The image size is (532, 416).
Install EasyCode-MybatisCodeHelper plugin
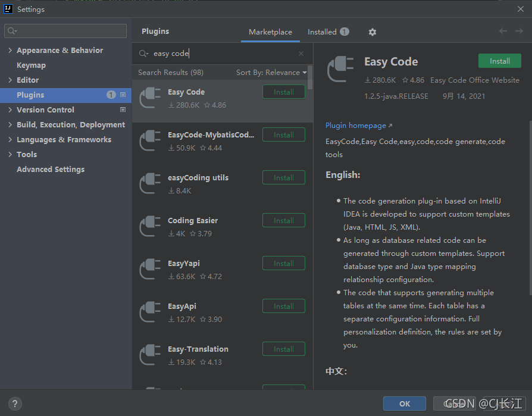(284, 135)
